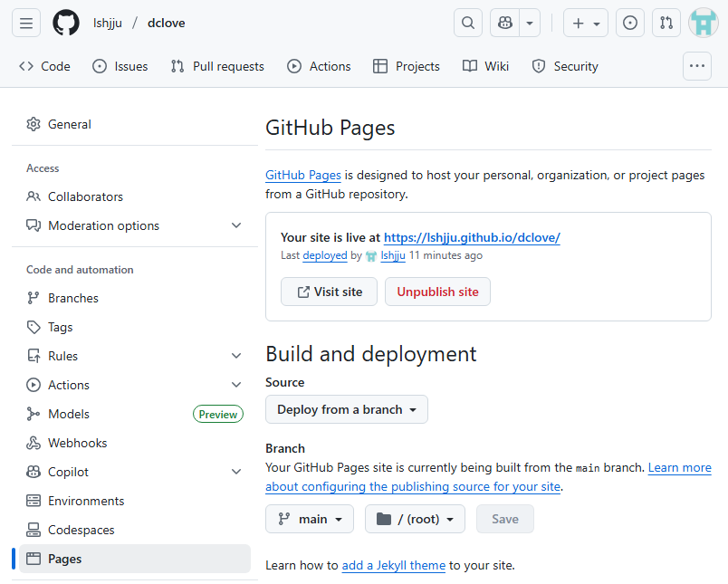Open Rules settings in the sidebar
Screen dimensions: 728x584
[x=135, y=356]
